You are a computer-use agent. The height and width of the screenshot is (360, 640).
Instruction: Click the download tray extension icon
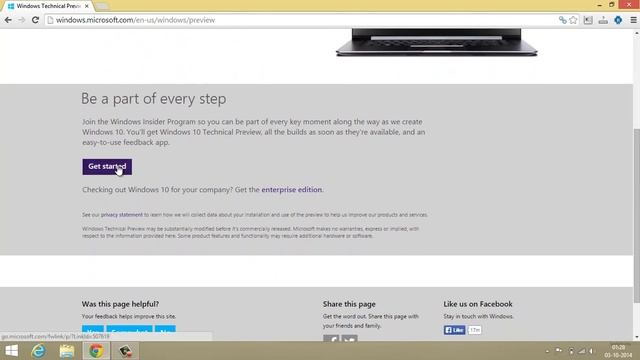[x=603, y=20]
